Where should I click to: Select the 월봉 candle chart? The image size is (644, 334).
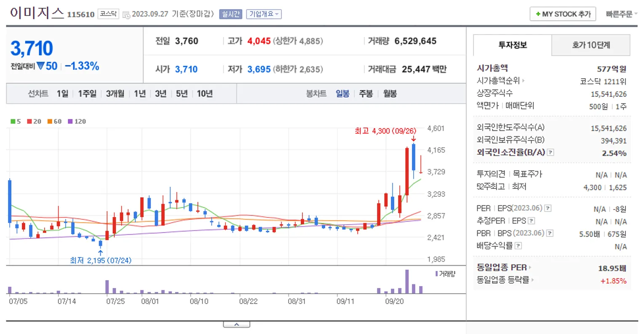pos(390,93)
